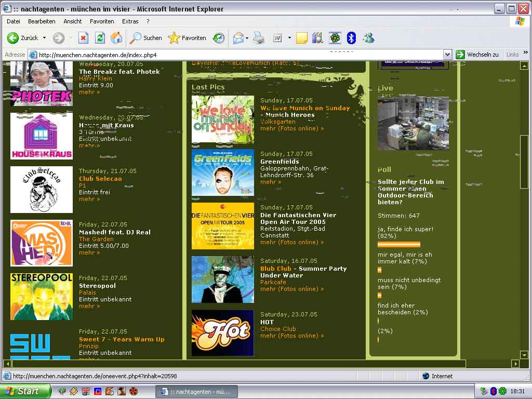Open the Back button history dropdown arrow
532x399 pixels.
(x=45, y=38)
